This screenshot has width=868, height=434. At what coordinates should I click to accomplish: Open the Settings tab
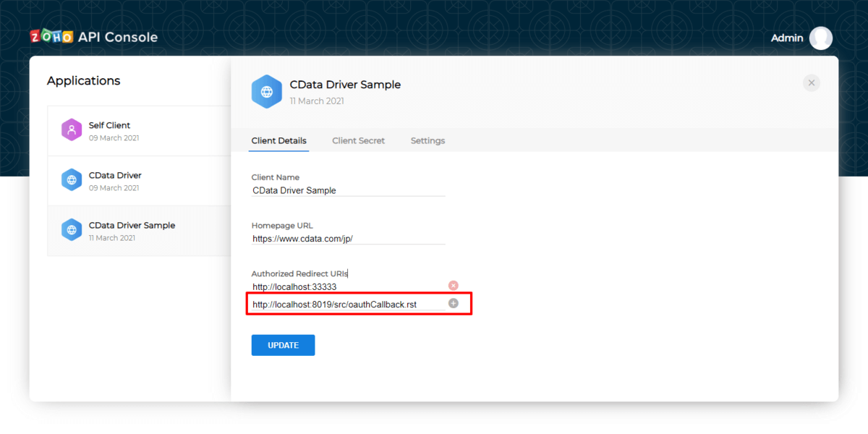(427, 140)
